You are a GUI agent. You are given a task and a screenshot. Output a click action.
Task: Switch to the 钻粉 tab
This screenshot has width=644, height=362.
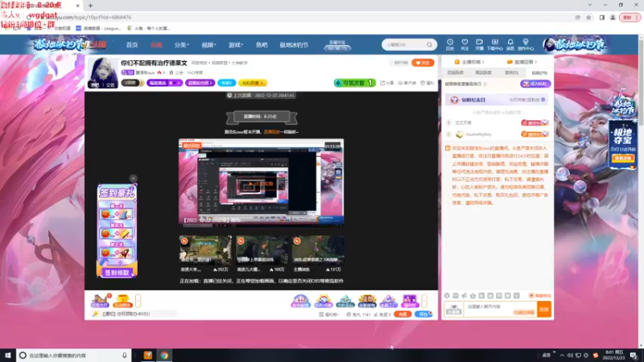click(539, 72)
